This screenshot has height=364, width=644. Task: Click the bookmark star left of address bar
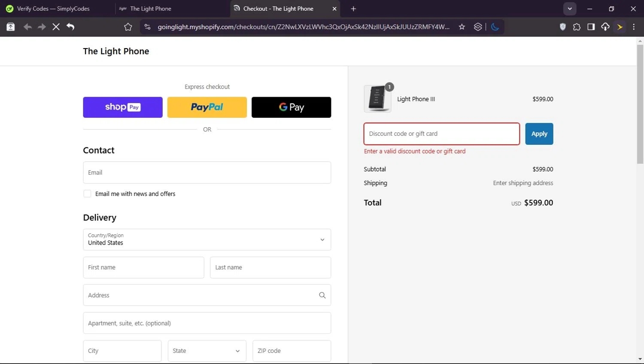pyautogui.click(x=128, y=27)
